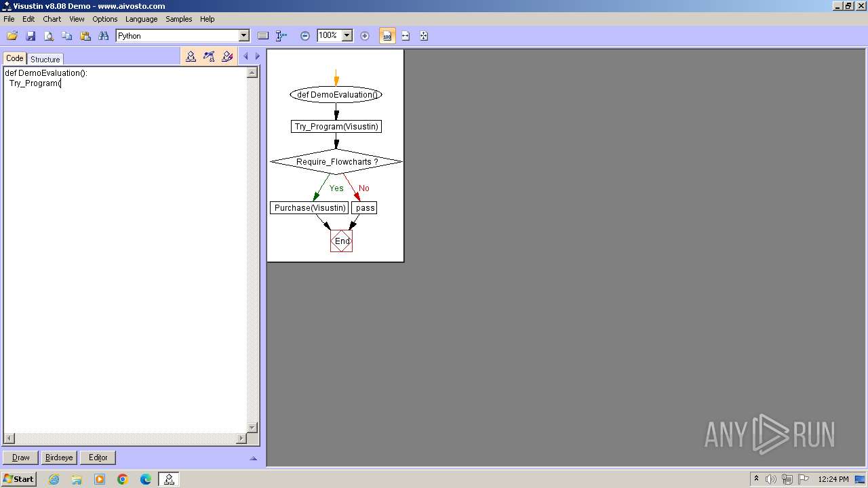Screen dimensions: 868x488
Task: Click the 'Try_Program(' code line
Action: 35,83
